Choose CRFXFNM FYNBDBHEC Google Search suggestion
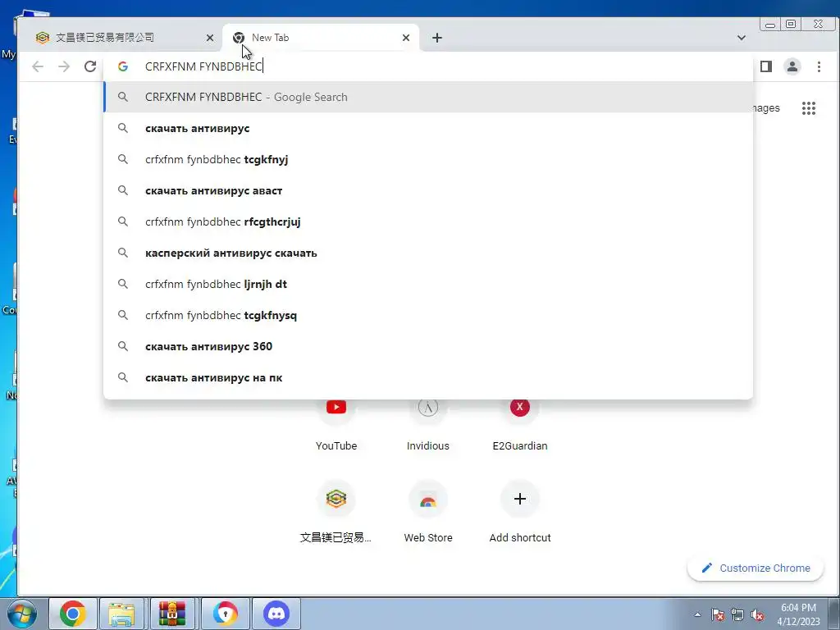 pos(428,97)
